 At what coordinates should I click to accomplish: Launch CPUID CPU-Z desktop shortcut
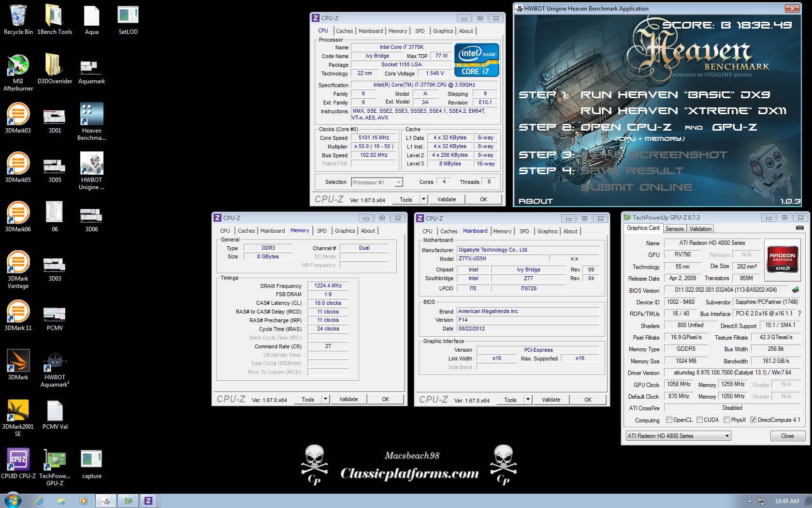tap(18, 463)
